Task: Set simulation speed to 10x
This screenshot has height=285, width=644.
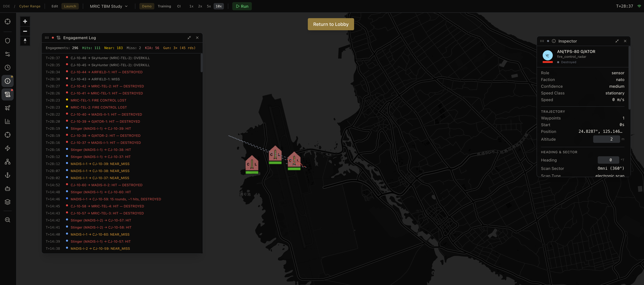Action: click(219, 6)
